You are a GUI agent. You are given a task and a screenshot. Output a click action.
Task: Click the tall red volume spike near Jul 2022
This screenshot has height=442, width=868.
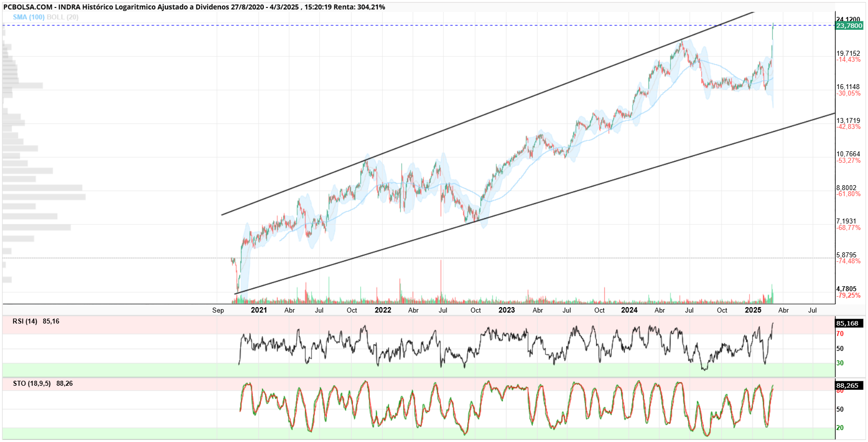(x=441, y=281)
